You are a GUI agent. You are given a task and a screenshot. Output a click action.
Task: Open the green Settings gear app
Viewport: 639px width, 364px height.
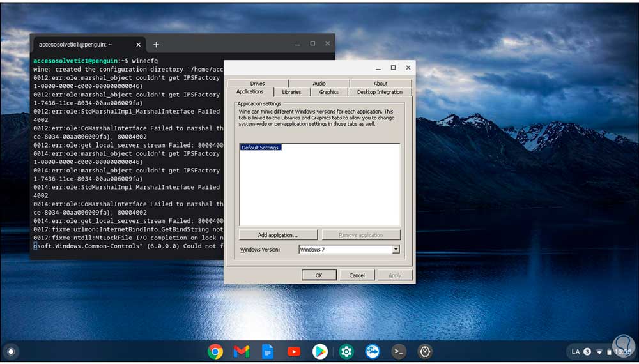tap(346, 351)
